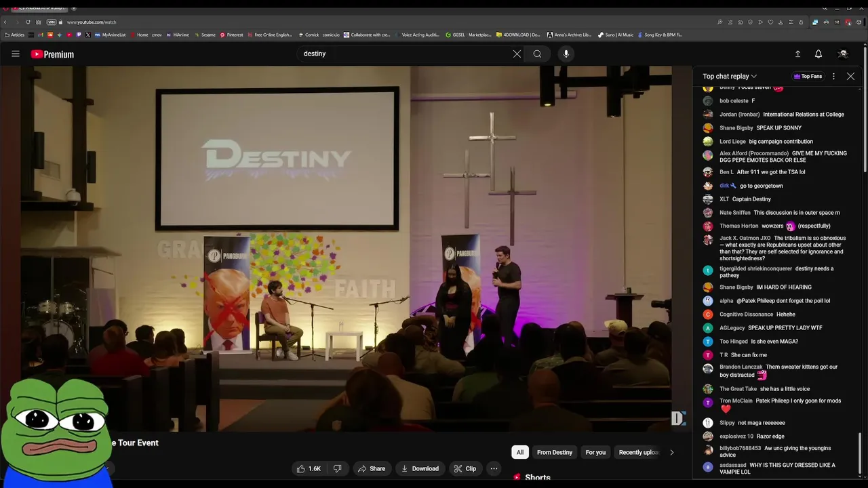
Task: Go to YouTube Premium home logo
Action: (x=52, y=54)
